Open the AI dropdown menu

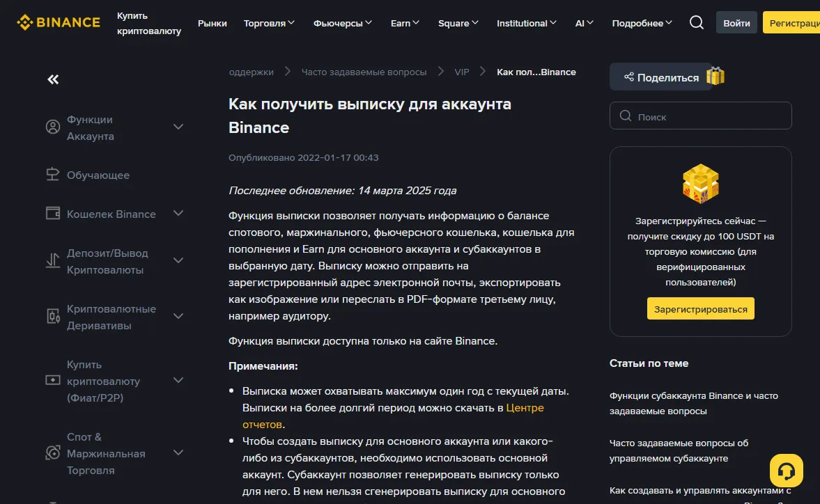584,23
